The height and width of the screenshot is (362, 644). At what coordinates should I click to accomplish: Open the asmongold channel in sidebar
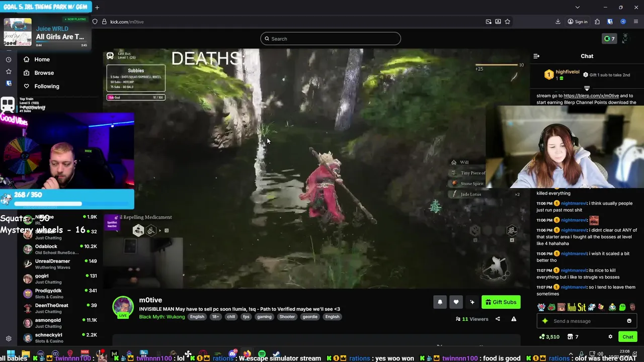click(59, 323)
